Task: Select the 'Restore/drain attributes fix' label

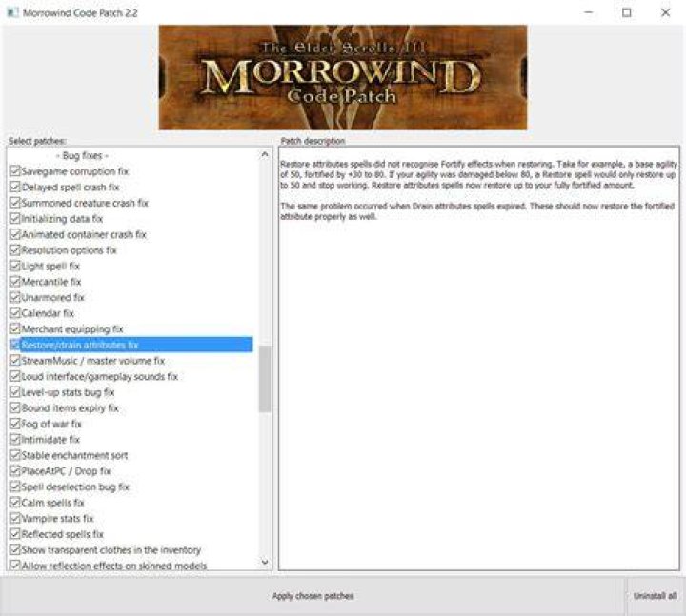Action: click(x=80, y=345)
